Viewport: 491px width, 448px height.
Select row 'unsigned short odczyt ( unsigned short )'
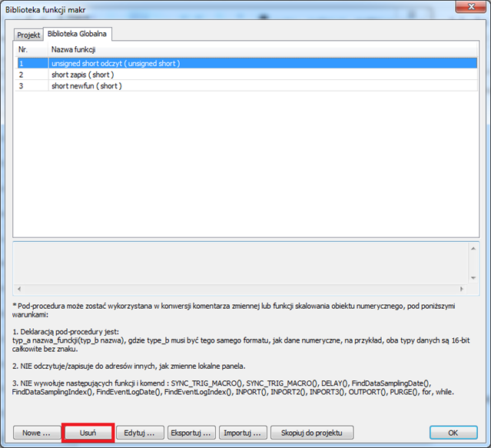[x=247, y=63]
